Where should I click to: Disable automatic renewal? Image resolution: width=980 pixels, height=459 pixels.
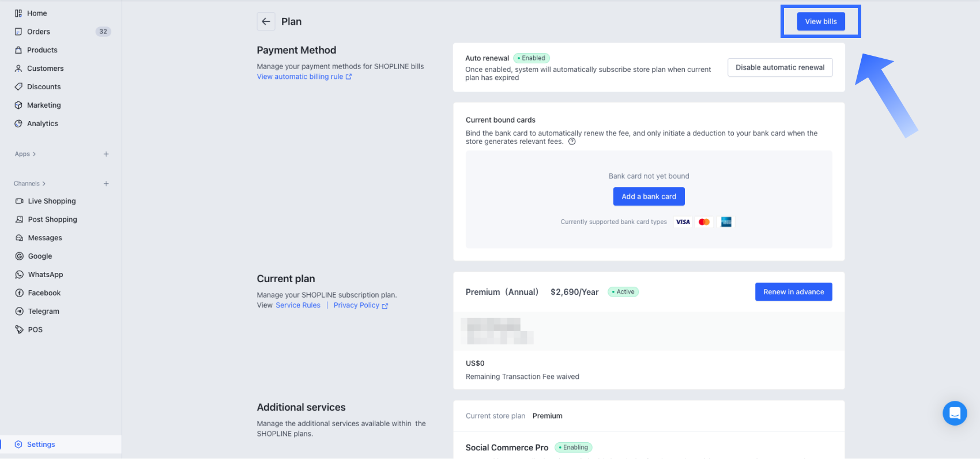(x=779, y=67)
